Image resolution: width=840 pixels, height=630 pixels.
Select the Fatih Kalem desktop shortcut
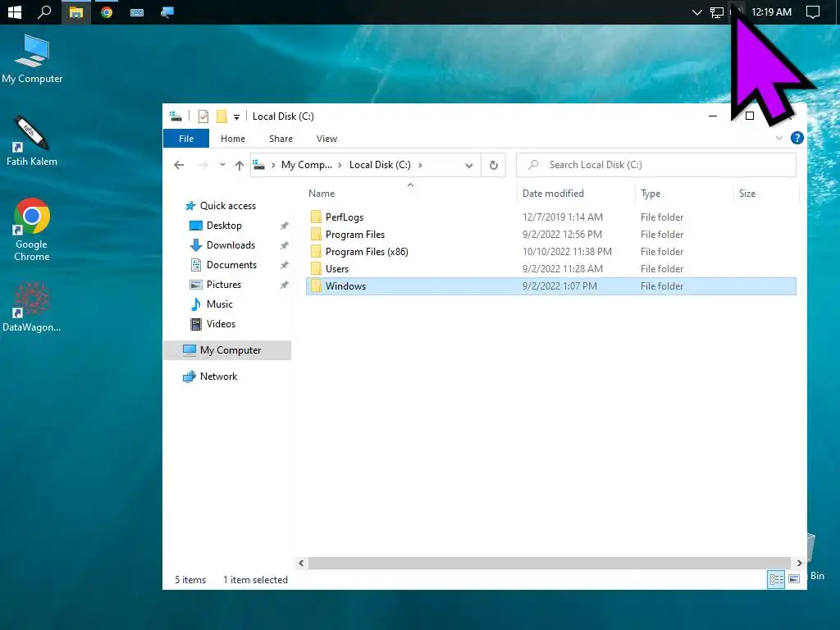(x=32, y=141)
